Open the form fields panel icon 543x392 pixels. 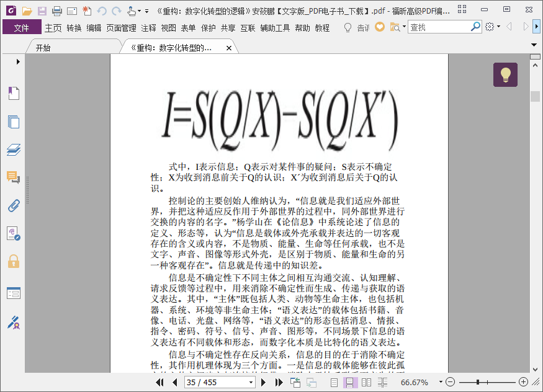point(14,293)
